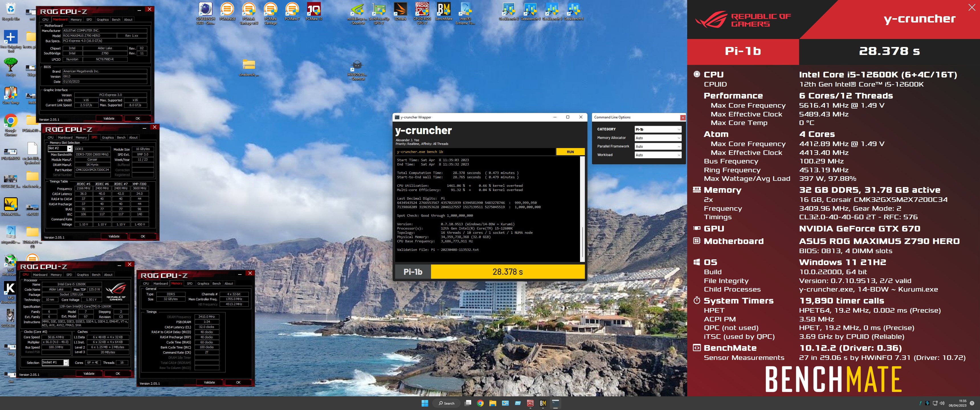Click OK in the SPD CPU-Z window
The image size is (980, 410).
pyautogui.click(x=143, y=237)
